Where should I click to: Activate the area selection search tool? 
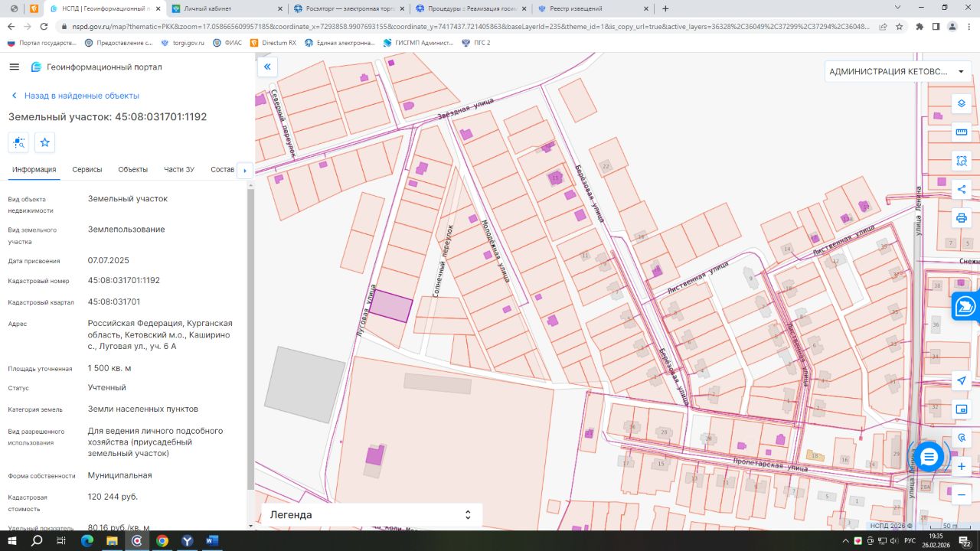[x=962, y=161]
